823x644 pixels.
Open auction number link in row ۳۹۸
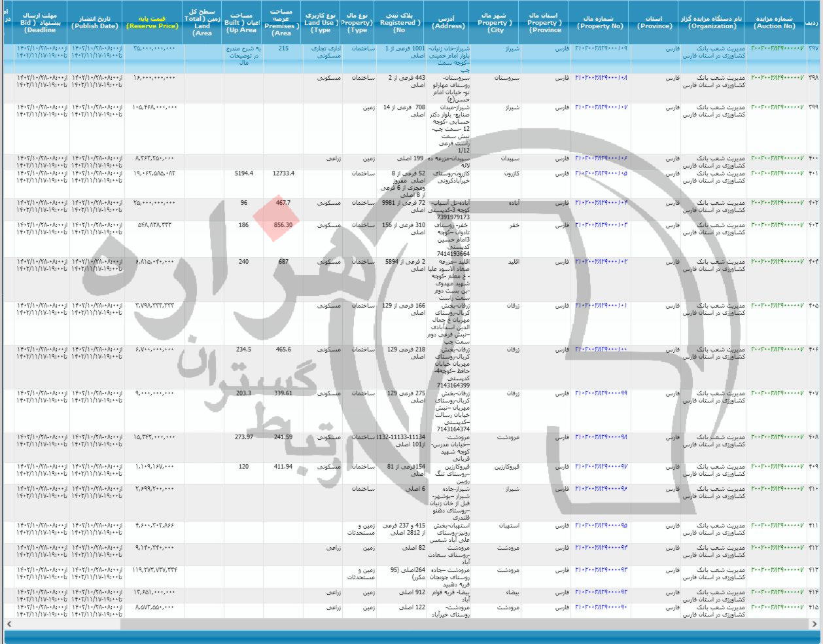coord(775,78)
